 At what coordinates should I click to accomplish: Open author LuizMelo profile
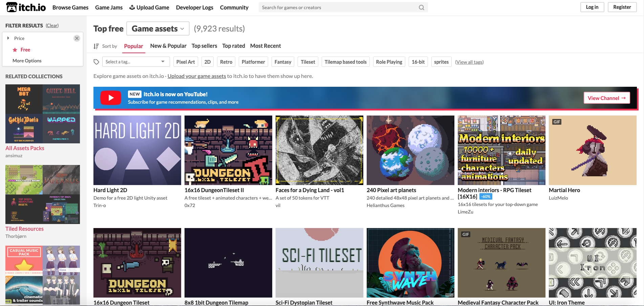tap(558, 198)
